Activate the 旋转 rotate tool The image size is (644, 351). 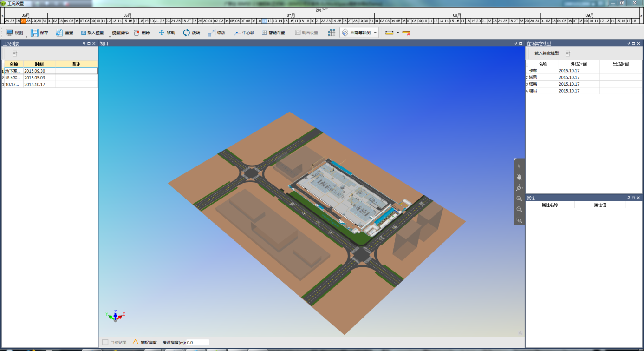click(x=191, y=33)
